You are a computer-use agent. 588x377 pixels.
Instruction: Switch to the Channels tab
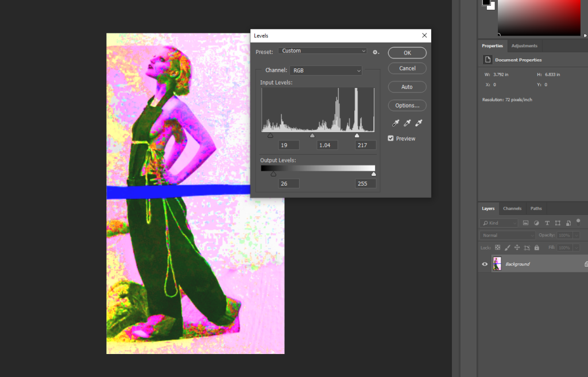click(x=512, y=208)
